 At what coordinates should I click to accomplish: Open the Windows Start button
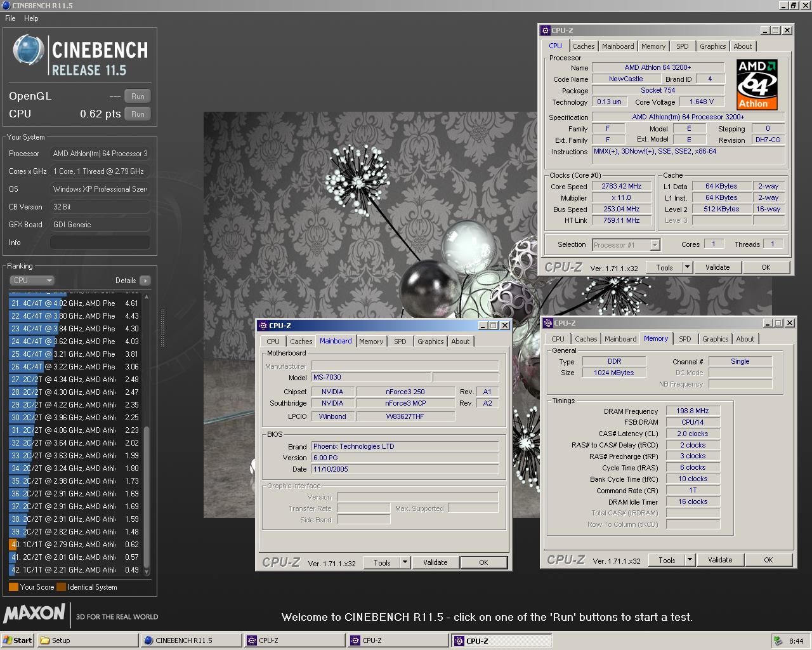tap(18, 640)
